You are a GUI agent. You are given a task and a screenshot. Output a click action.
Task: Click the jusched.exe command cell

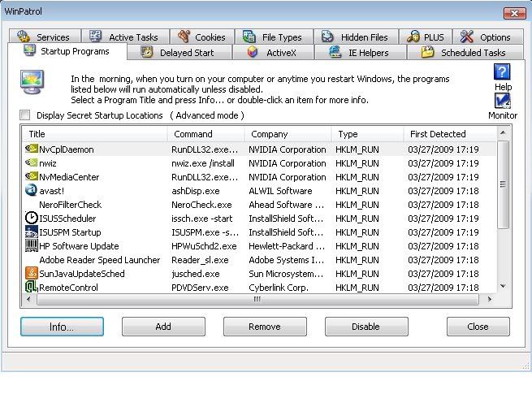pyautogui.click(x=196, y=274)
